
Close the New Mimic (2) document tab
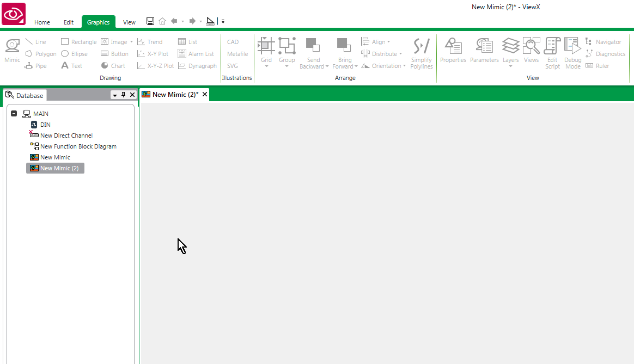coord(205,94)
